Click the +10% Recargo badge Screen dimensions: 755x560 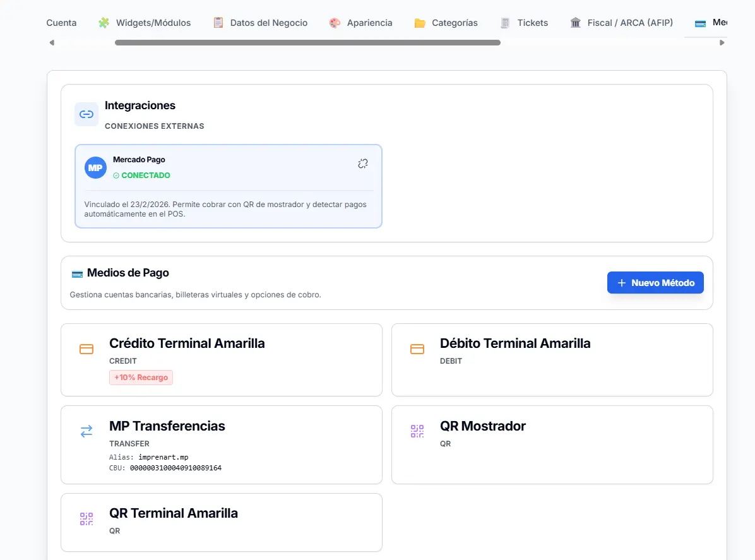pos(141,378)
